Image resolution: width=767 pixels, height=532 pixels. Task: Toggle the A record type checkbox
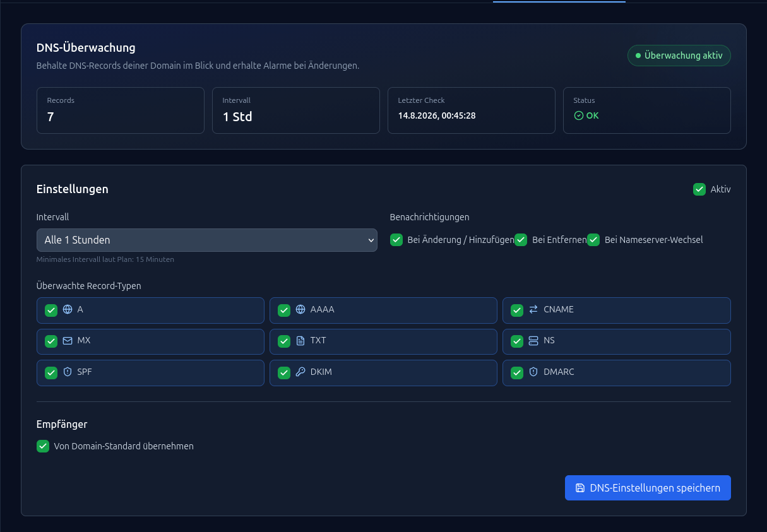(51, 310)
